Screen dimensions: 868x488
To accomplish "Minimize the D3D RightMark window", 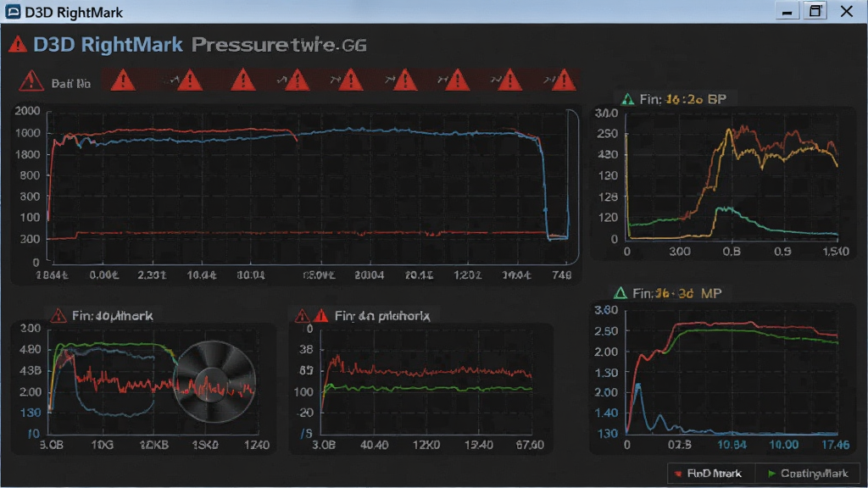I will (x=787, y=11).
